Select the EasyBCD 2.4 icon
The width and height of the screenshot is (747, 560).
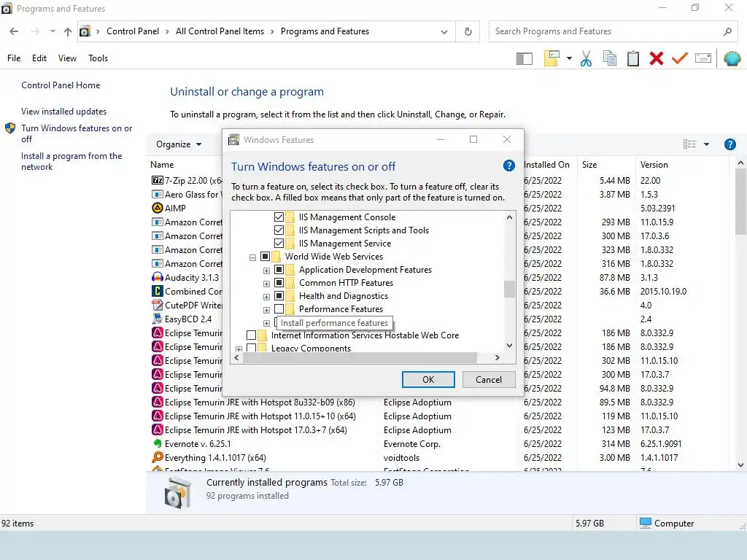[x=158, y=319]
